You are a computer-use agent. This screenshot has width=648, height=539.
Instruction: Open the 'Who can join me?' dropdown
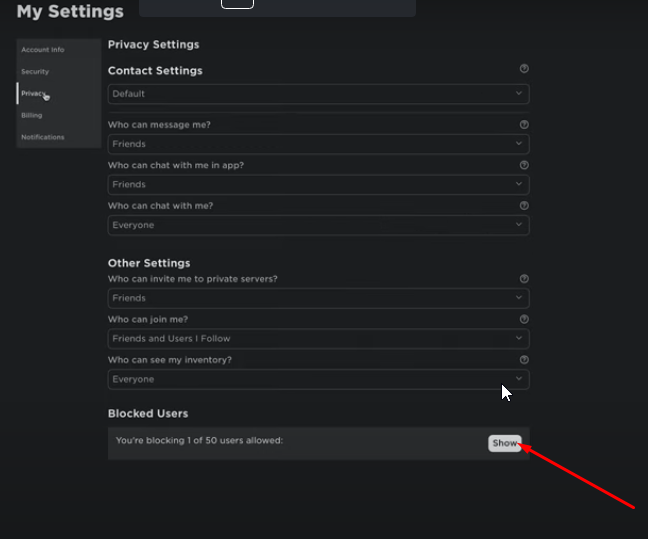point(318,339)
